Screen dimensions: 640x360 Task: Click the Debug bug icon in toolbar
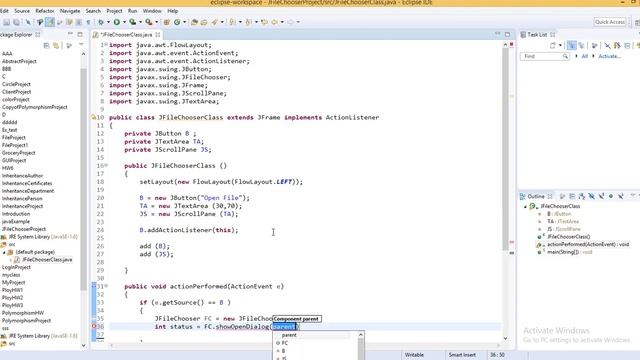(101, 22)
